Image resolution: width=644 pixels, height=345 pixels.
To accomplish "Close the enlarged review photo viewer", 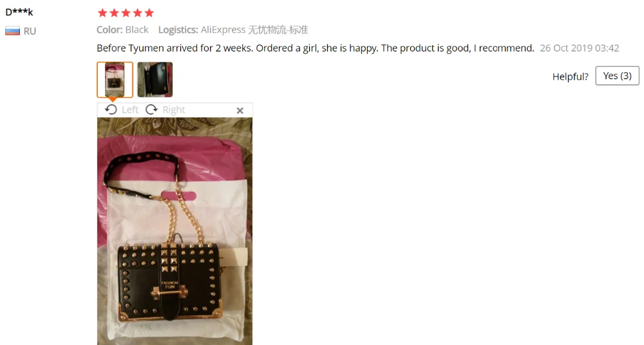I will coord(240,110).
